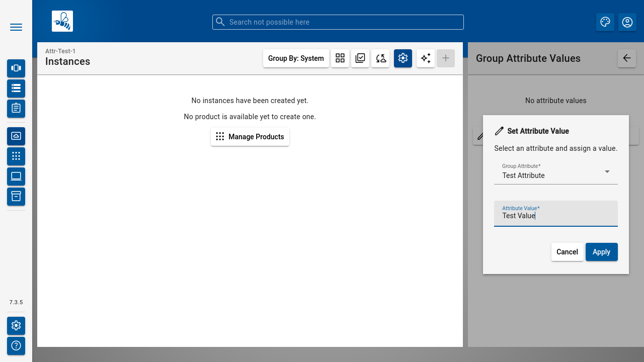Expand the Group Attribute dropdown

pyautogui.click(x=556, y=172)
